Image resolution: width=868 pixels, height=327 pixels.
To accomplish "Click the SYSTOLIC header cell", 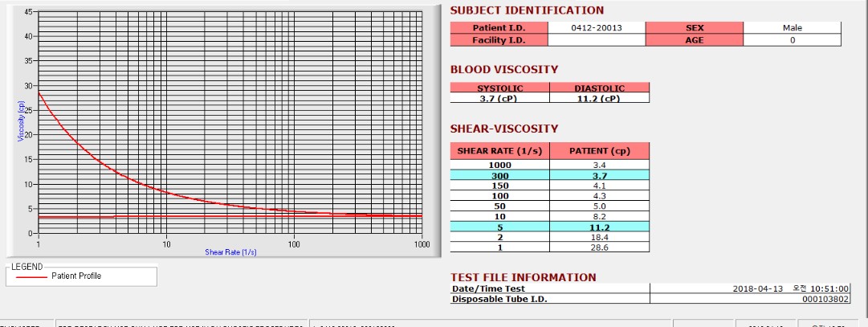I will (x=500, y=88).
